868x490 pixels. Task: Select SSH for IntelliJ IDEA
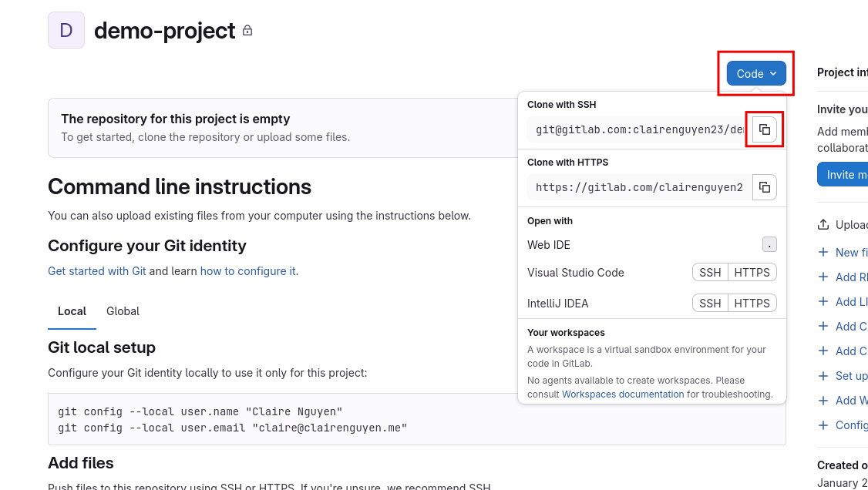[x=709, y=303]
